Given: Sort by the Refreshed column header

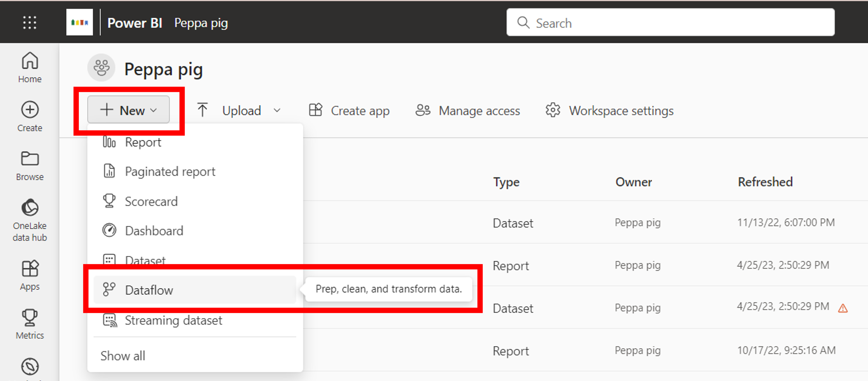Looking at the screenshot, I should tap(765, 182).
